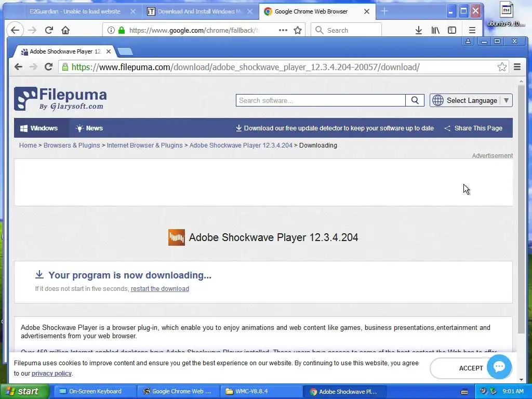The image size is (532, 399).
Task: Switch to Download And Install Windows tab
Action: point(200,11)
